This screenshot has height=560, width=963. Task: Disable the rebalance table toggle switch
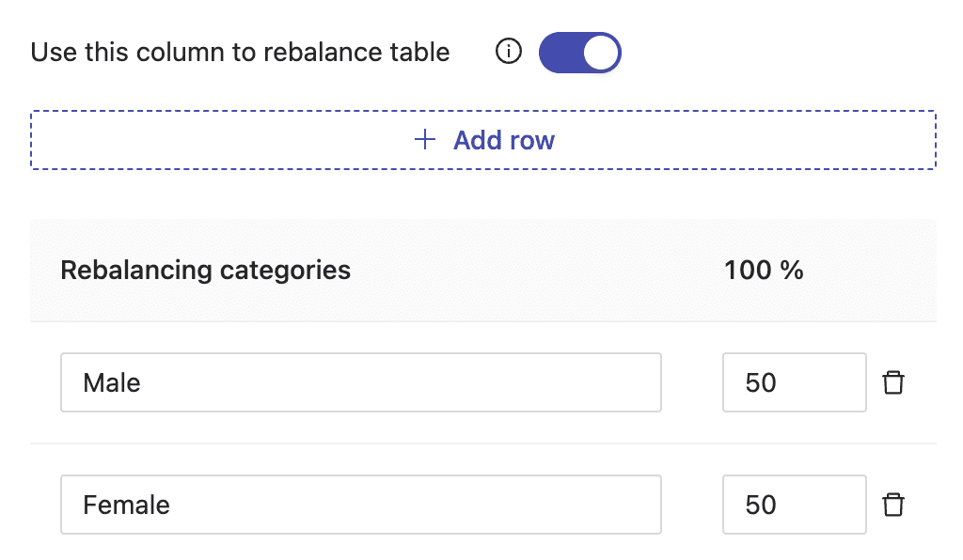579,52
